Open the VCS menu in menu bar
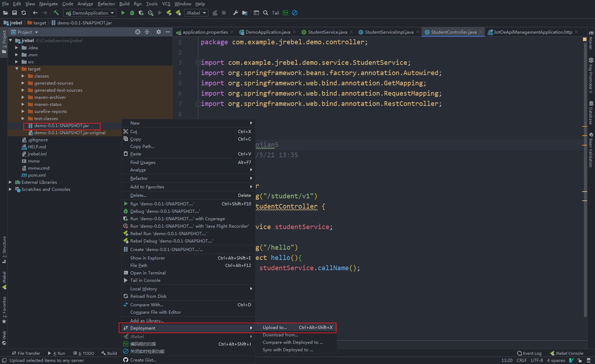Screen dimensions: 595x364 click(x=166, y=4)
